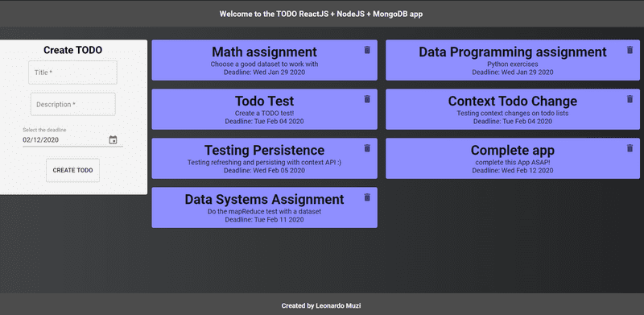Image resolution: width=644 pixels, height=315 pixels.
Task: Click the CREATE TODO button
Action: tap(72, 170)
